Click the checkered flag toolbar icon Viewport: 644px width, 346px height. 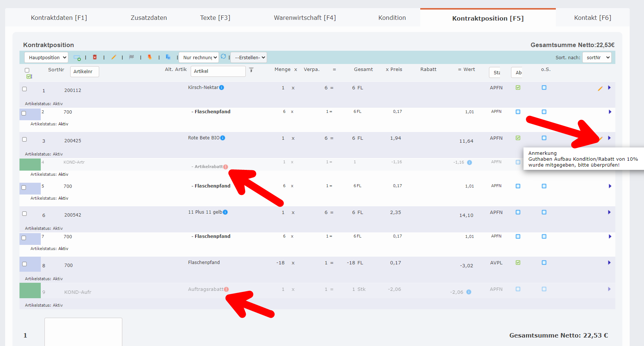[132, 57]
